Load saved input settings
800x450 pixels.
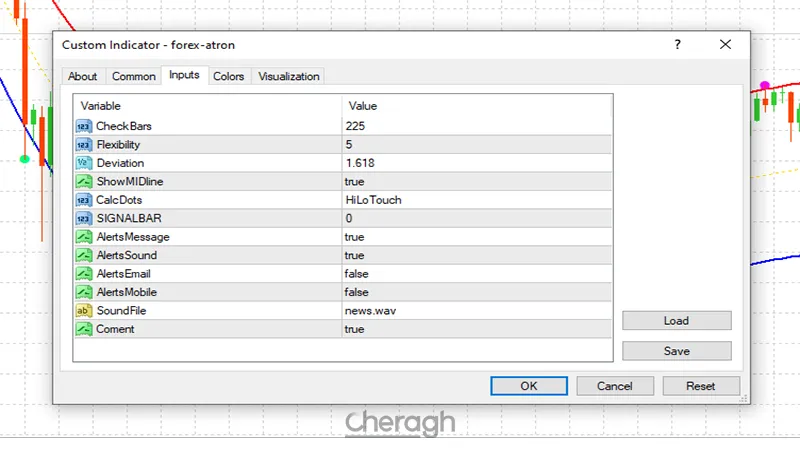pos(676,321)
